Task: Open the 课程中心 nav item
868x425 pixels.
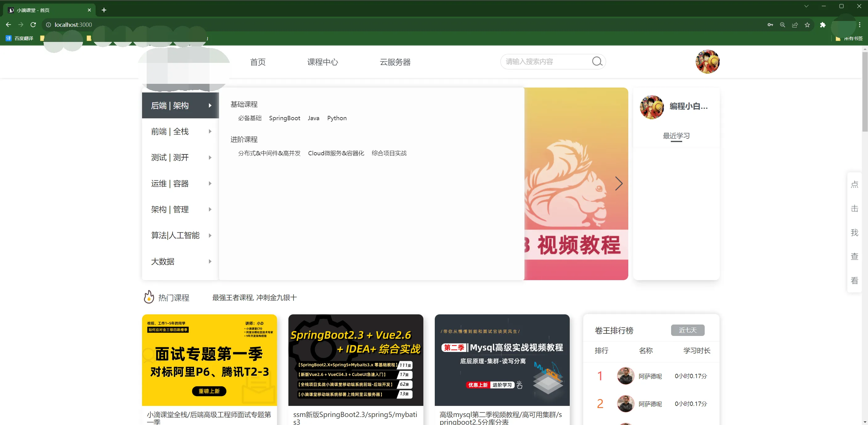Action: [x=323, y=62]
